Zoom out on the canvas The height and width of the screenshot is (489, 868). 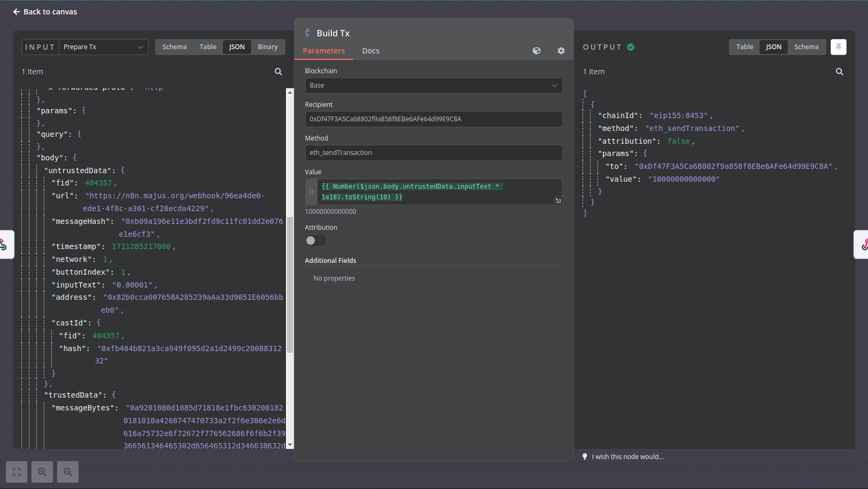click(x=68, y=472)
